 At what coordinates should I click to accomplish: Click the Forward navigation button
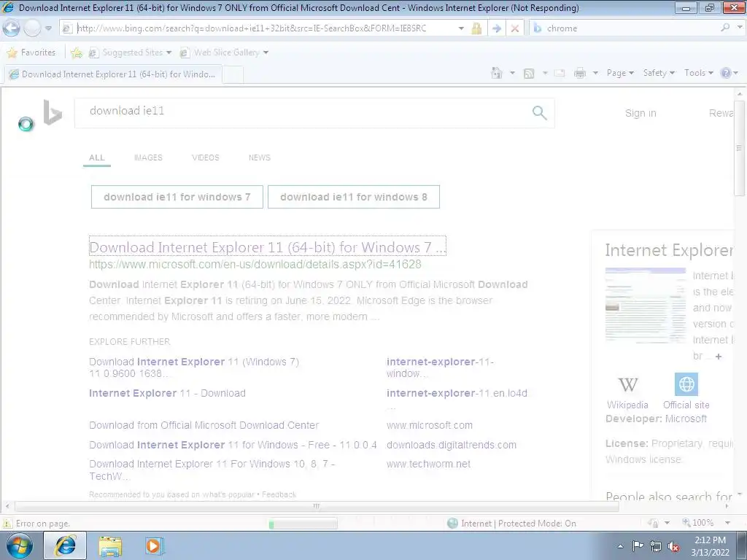pyautogui.click(x=32, y=28)
